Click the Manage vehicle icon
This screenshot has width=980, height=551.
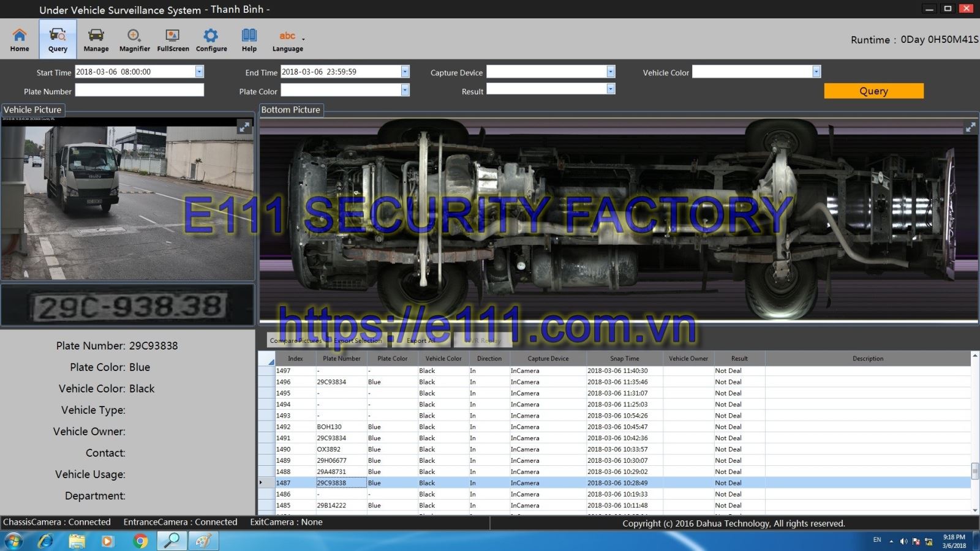point(96,40)
